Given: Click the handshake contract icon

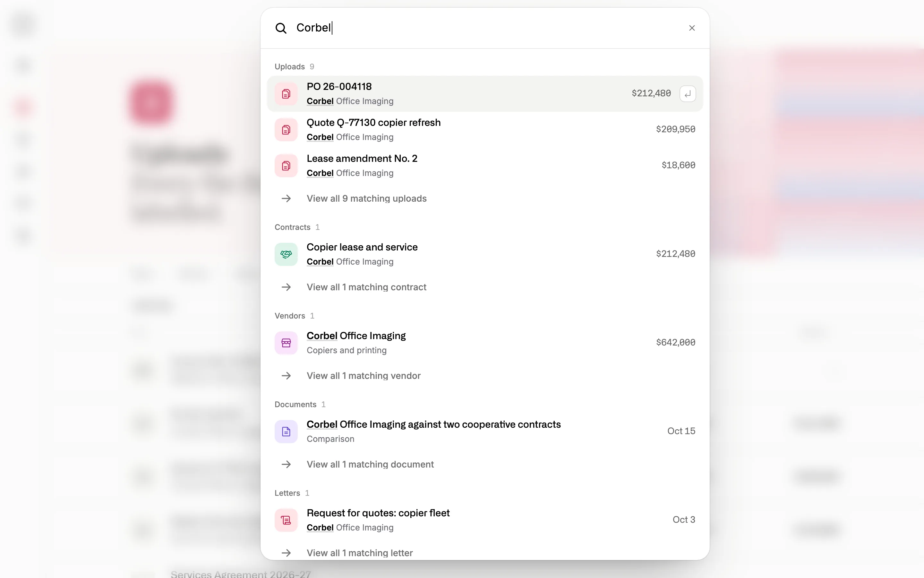Looking at the screenshot, I should coord(286,254).
